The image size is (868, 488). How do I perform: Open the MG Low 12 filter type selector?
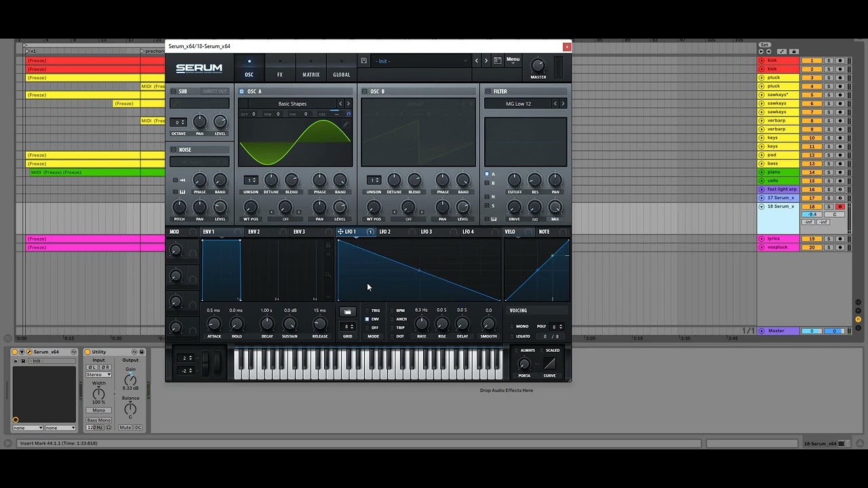(x=518, y=104)
